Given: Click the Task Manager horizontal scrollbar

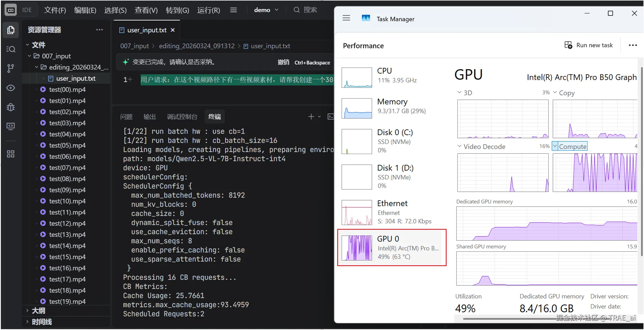Looking at the screenshot, I should tap(508, 319).
